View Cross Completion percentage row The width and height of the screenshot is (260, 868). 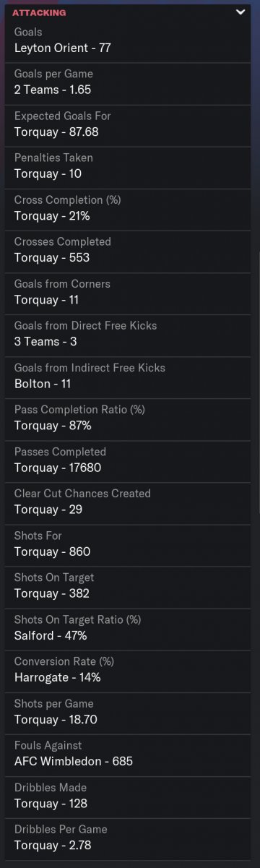(x=130, y=209)
